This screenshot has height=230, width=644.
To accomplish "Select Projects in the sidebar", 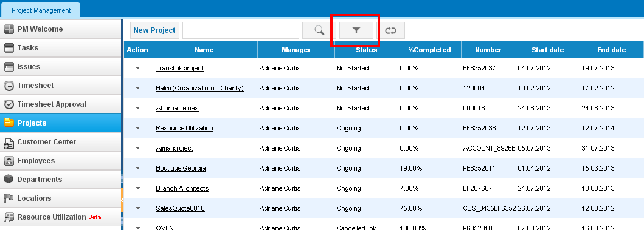I will click(x=60, y=123).
